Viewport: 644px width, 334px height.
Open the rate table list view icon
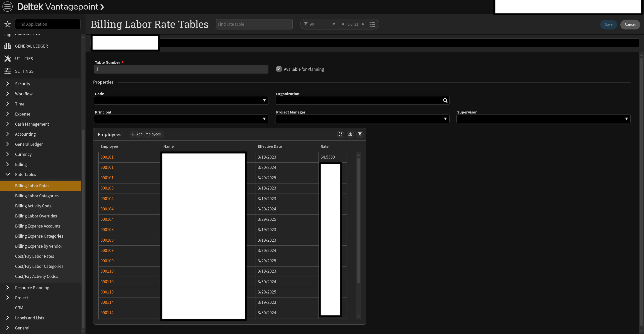(x=373, y=24)
